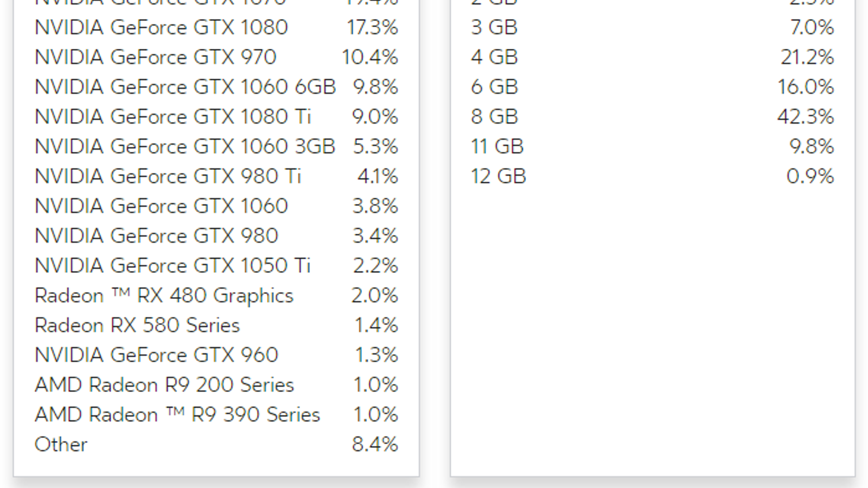Image resolution: width=868 pixels, height=488 pixels.
Task: Select the 8 GB memory row label
Action: tap(494, 117)
